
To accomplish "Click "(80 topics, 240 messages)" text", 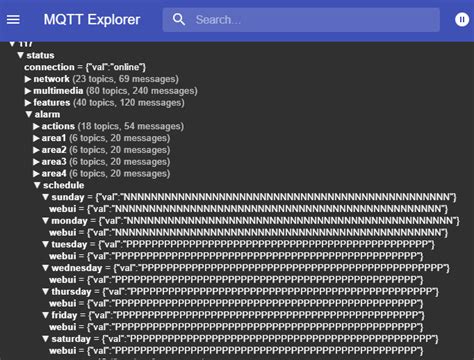I will 142,91.
